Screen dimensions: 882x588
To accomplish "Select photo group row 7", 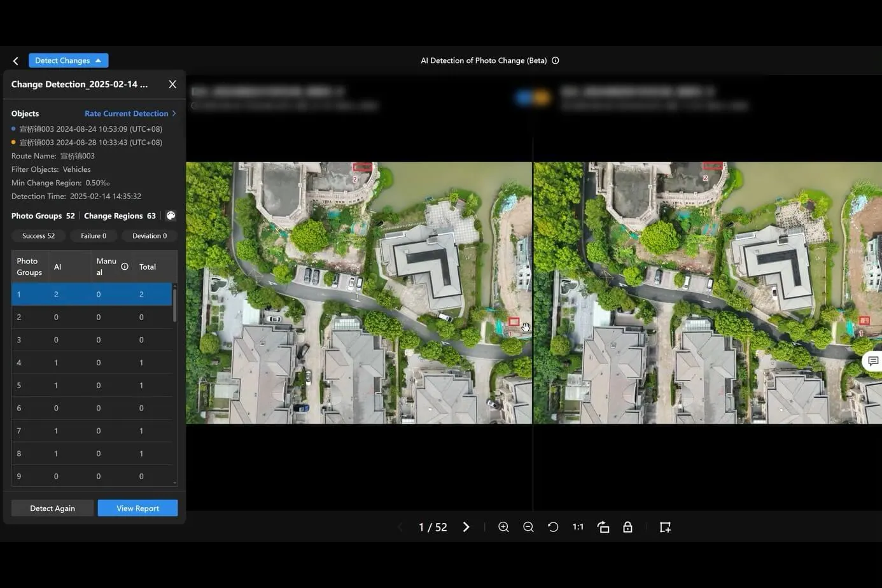I will 92,431.
